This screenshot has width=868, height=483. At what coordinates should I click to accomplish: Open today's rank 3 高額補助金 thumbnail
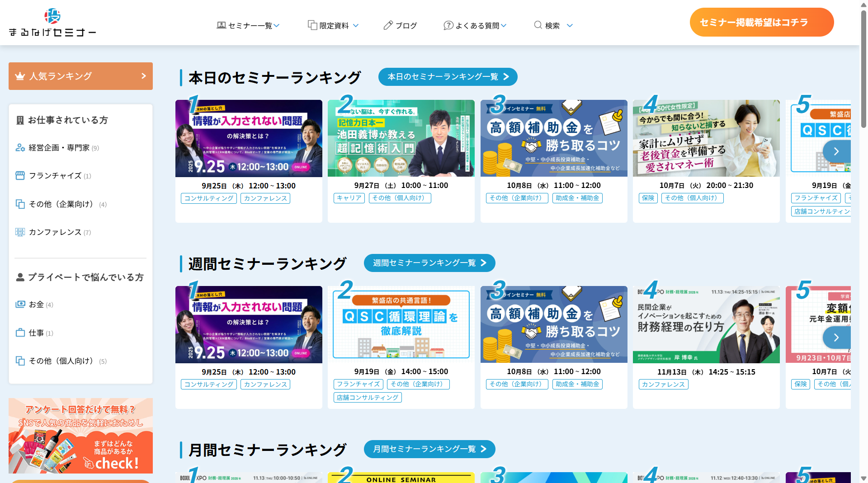(554, 138)
